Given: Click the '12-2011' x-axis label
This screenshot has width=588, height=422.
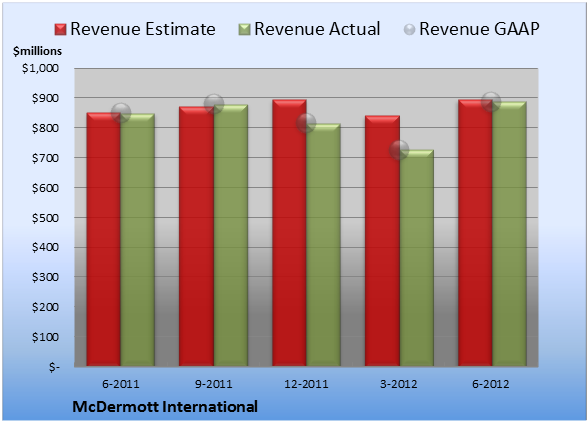Looking at the screenshot, I should point(306,384).
